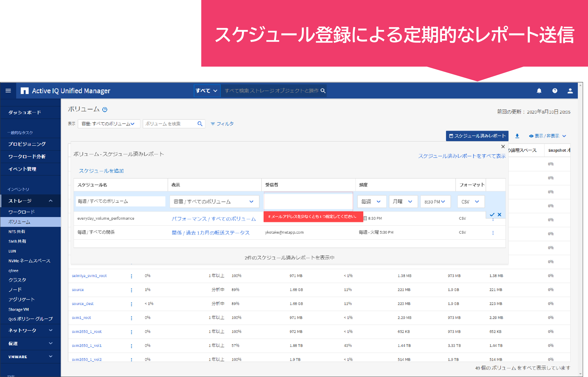Image resolution: width=588 pixels, height=377 pixels.
Task: Collapse the ストレージ sidebar section
Action: (51, 201)
